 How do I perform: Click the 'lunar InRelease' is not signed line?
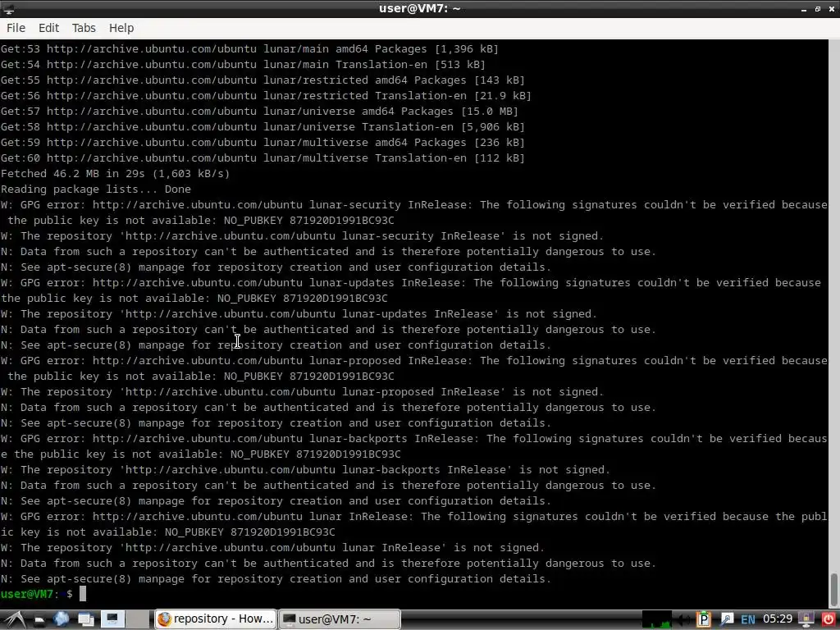click(272, 547)
